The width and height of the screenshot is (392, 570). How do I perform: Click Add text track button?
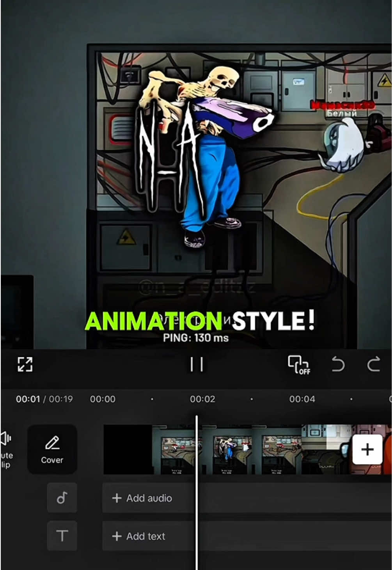pos(138,536)
